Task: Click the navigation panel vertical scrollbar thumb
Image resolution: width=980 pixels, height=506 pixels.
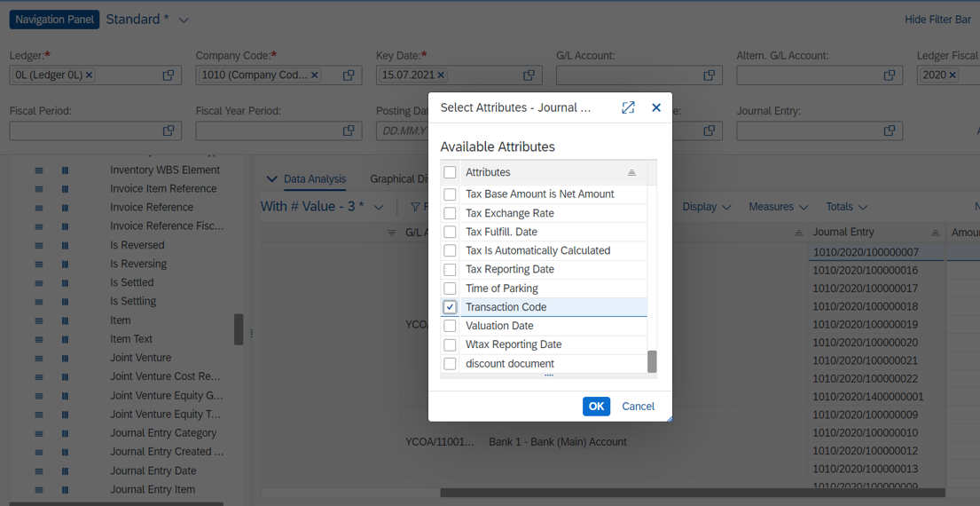Action: tap(239, 329)
